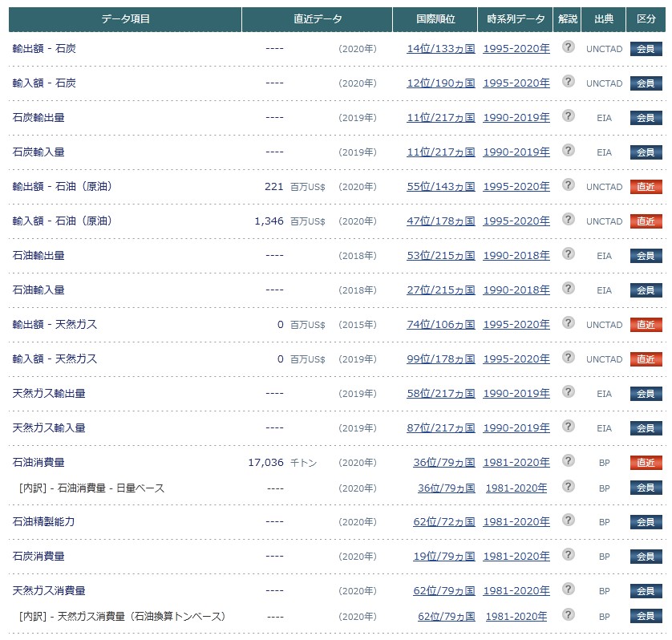Click 直近 button for 輸出額 - 天然ガス
Image resolution: width=672 pixels, height=640 pixels.
click(646, 325)
